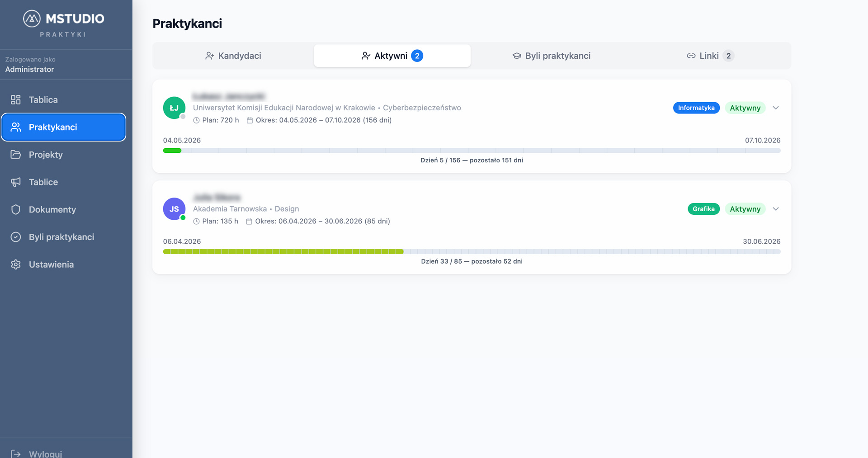Click the blurred name on ŁJ card

[x=229, y=96]
